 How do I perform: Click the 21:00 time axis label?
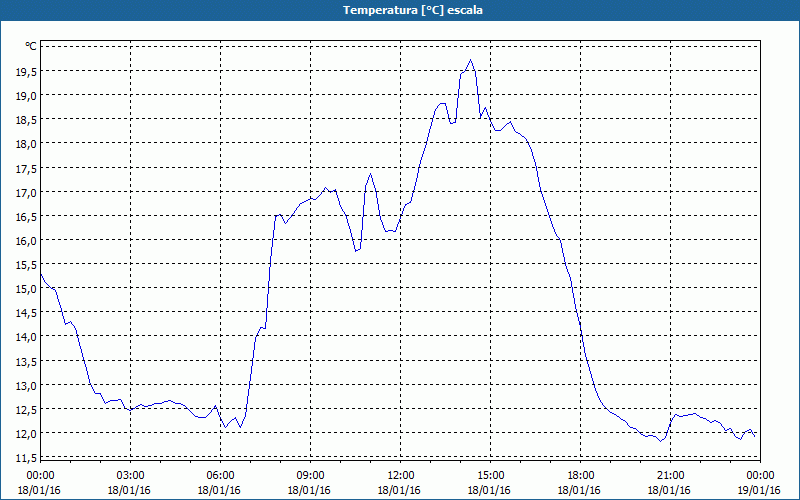coord(670,476)
